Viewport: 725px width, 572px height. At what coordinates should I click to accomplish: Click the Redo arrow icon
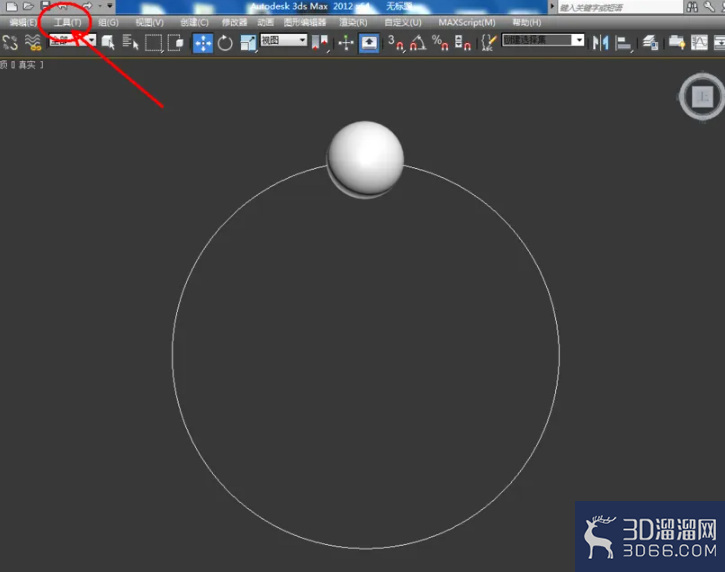(87, 6)
